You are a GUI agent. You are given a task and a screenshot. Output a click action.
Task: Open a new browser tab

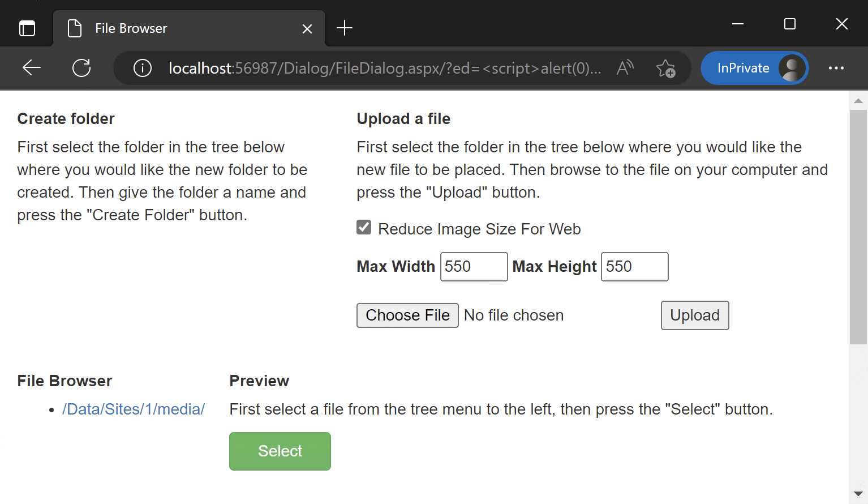coord(344,28)
